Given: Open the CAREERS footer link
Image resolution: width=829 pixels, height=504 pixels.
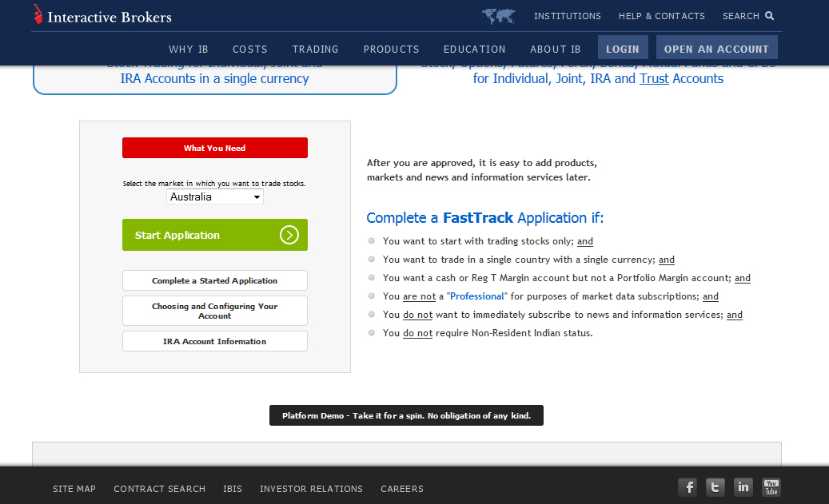Looking at the screenshot, I should tap(402, 489).
